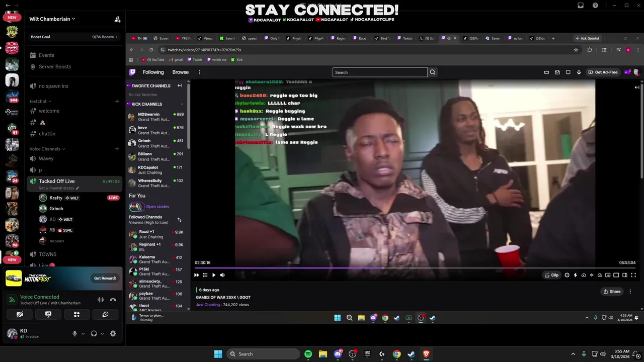Open the Browse tab on Twitch
This screenshot has height=362, width=644.
click(x=181, y=72)
